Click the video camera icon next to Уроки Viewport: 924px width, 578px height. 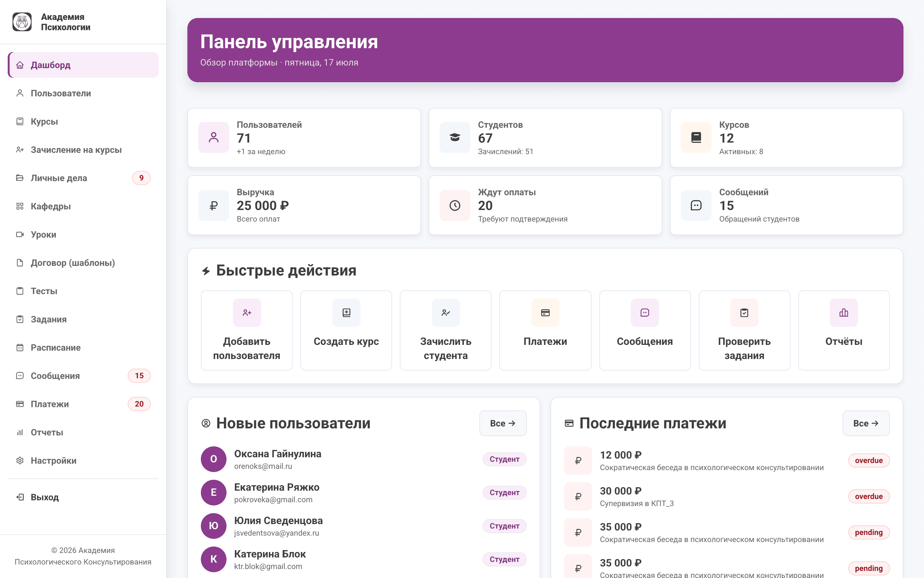pos(20,235)
